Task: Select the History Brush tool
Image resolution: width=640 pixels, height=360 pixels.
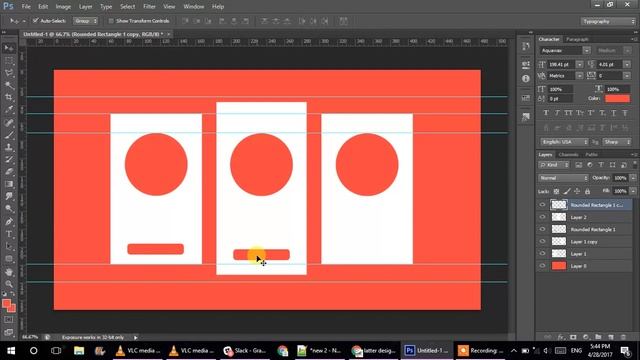Action: 9,160
